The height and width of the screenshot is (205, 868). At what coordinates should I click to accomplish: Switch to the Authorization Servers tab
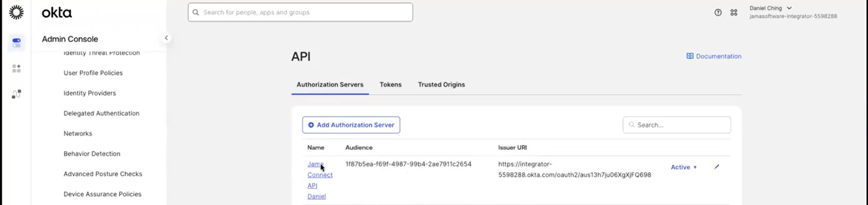pyautogui.click(x=330, y=84)
